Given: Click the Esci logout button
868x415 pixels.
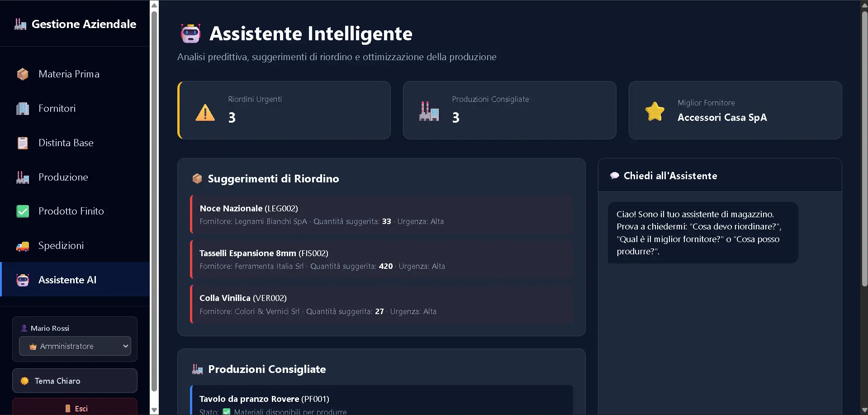Looking at the screenshot, I should (x=75, y=406).
